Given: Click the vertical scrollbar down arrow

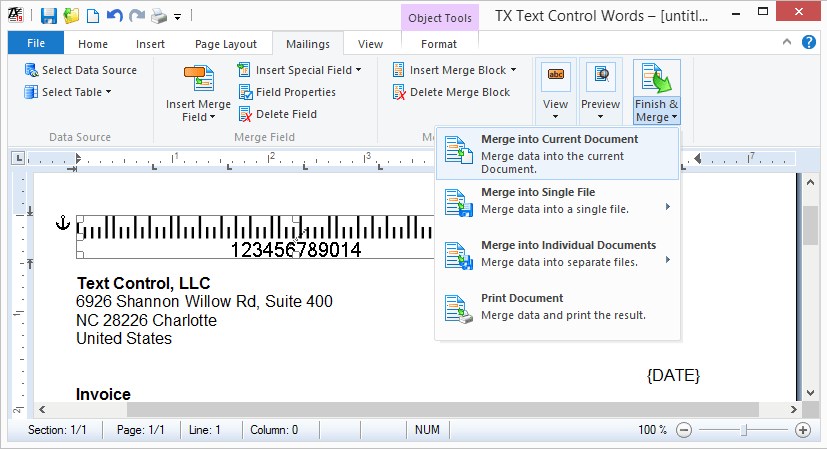Looking at the screenshot, I should point(811,393).
